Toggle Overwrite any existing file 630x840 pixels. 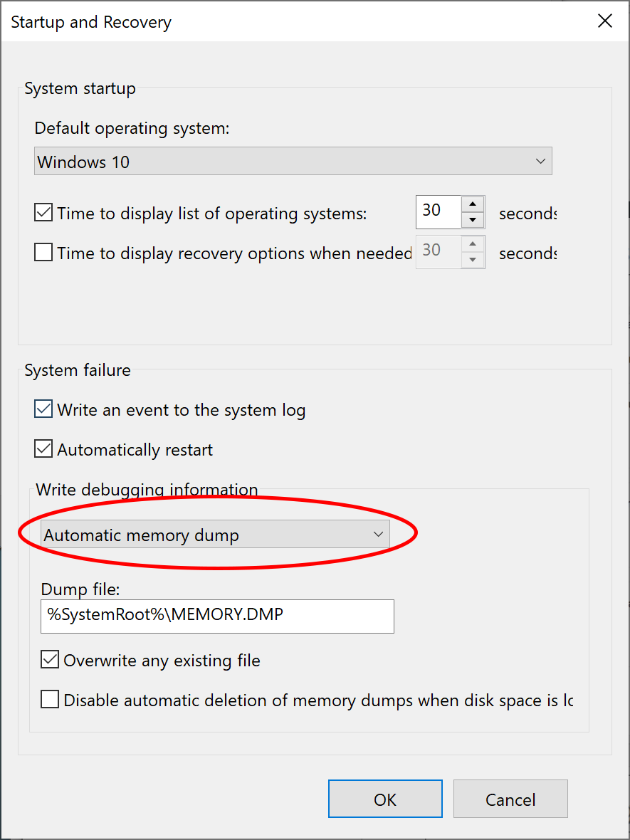[x=50, y=660]
